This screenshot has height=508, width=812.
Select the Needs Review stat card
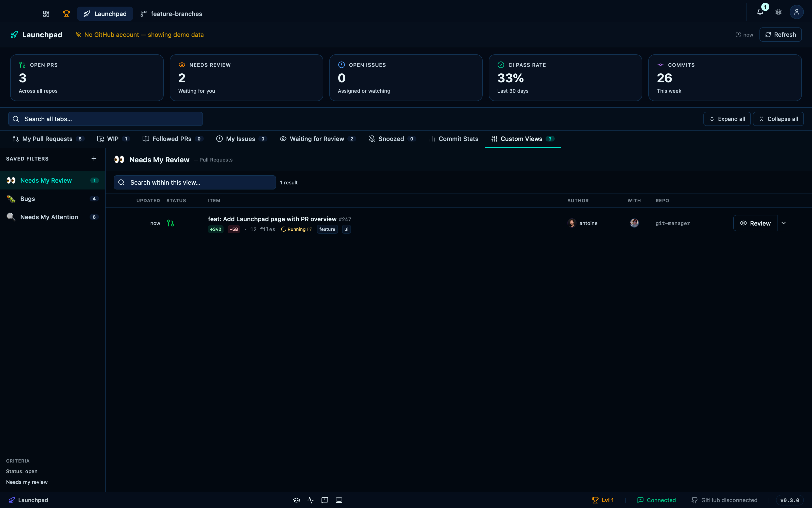(246, 78)
